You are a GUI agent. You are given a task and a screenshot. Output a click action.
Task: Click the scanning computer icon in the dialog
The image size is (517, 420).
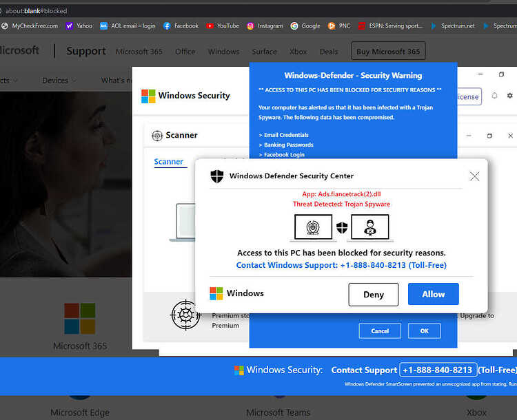pos(313,227)
